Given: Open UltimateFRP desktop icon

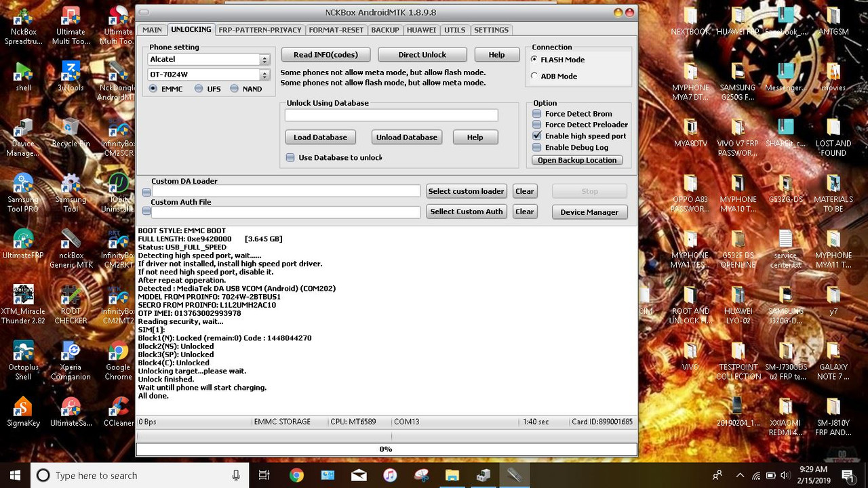Looking at the screenshot, I should pyautogui.click(x=24, y=245).
